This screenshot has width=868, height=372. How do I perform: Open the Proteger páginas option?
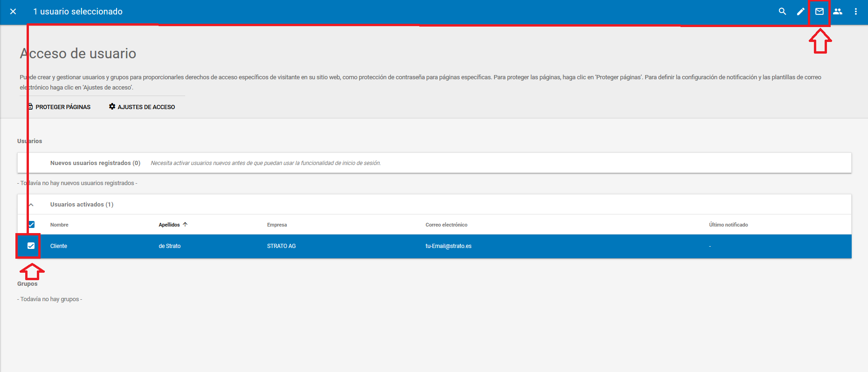[x=59, y=107]
